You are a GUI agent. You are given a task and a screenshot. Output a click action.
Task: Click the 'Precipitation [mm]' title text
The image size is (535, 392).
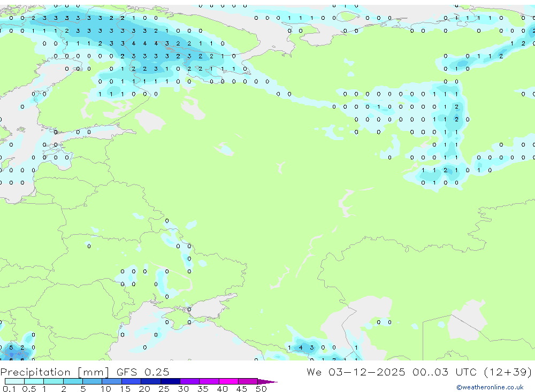tap(55, 372)
